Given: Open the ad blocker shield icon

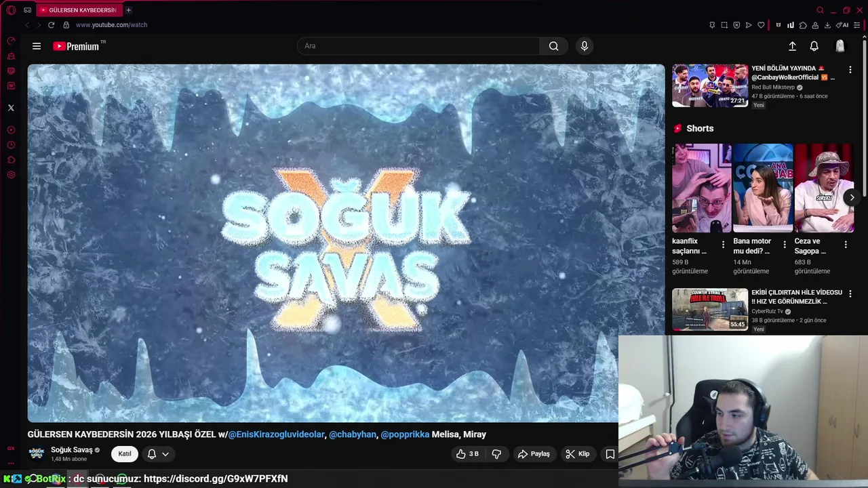Looking at the screenshot, I should pyautogui.click(x=736, y=25).
